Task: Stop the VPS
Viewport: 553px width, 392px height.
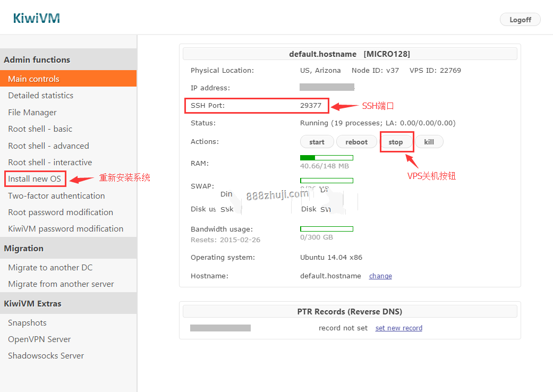Action: click(396, 142)
